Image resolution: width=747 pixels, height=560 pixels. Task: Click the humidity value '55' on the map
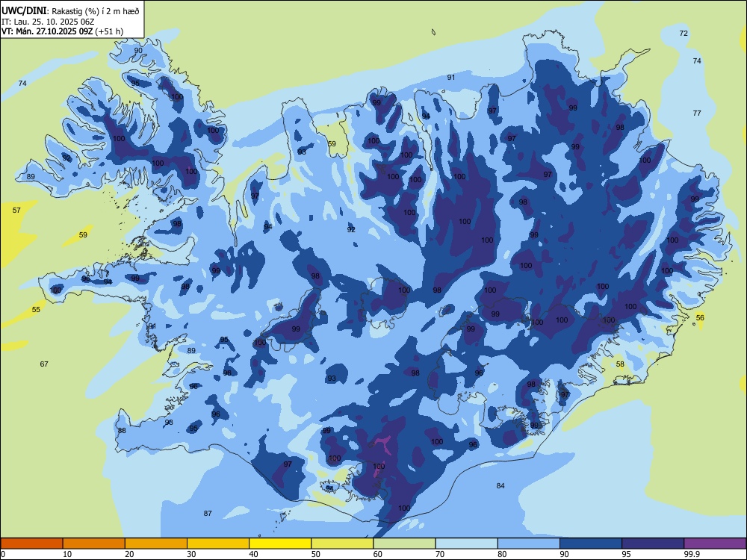pyautogui.click(x=36, y=310)
